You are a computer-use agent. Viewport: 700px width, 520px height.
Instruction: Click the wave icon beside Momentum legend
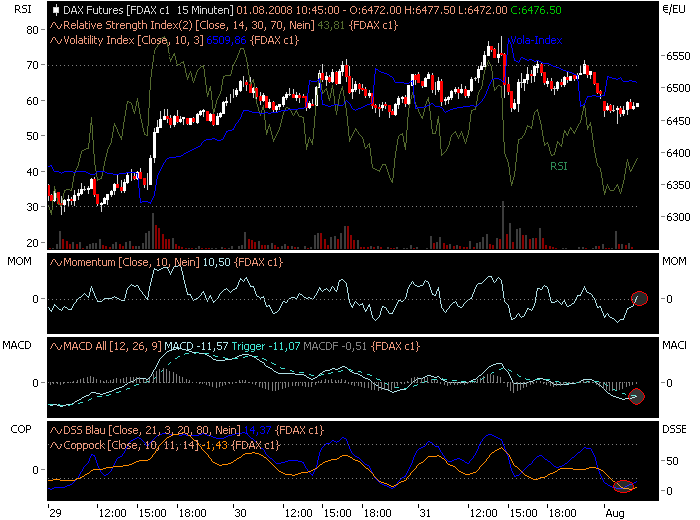[56, 262]
